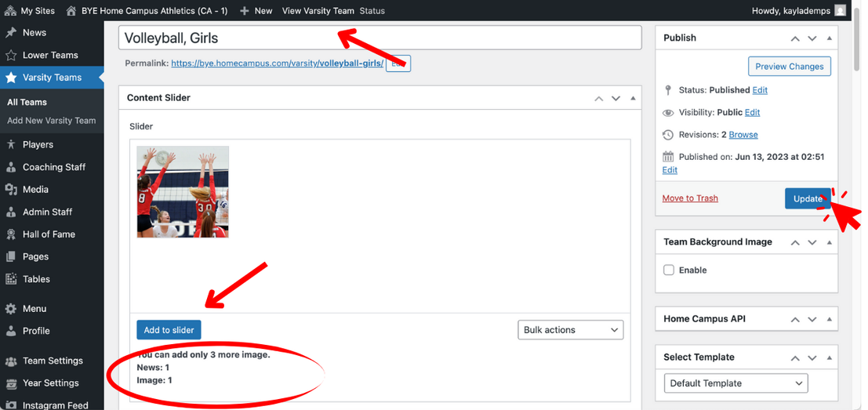This screenshot has width=868, height=410.
Task: Click the Media icon in sidebar
Action: (11, 190)
